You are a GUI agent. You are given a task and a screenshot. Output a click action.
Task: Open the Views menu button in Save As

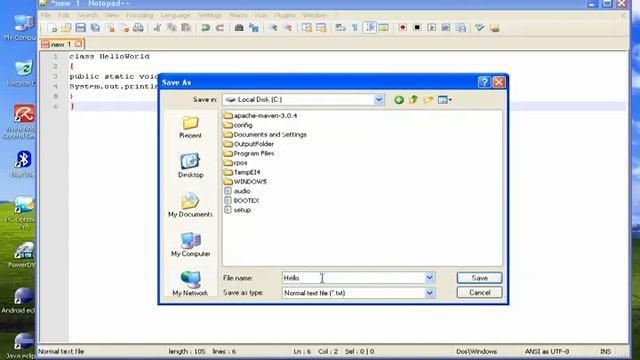click(x=444, y=100)
